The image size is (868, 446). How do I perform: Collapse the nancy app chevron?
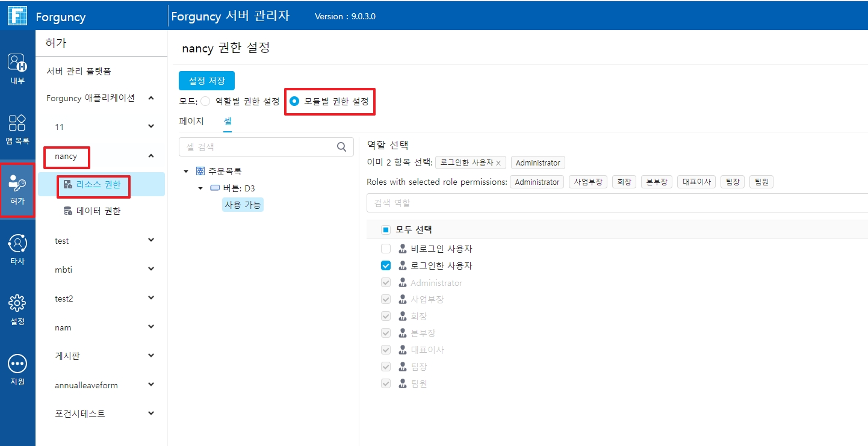tap(151, 156)
